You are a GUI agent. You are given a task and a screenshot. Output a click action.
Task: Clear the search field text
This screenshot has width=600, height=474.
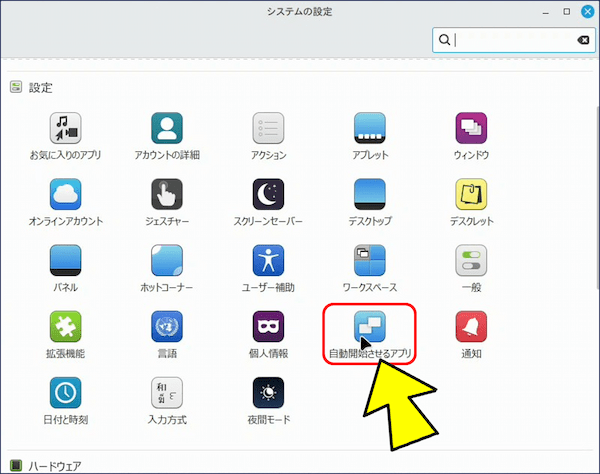pos(583,40)
